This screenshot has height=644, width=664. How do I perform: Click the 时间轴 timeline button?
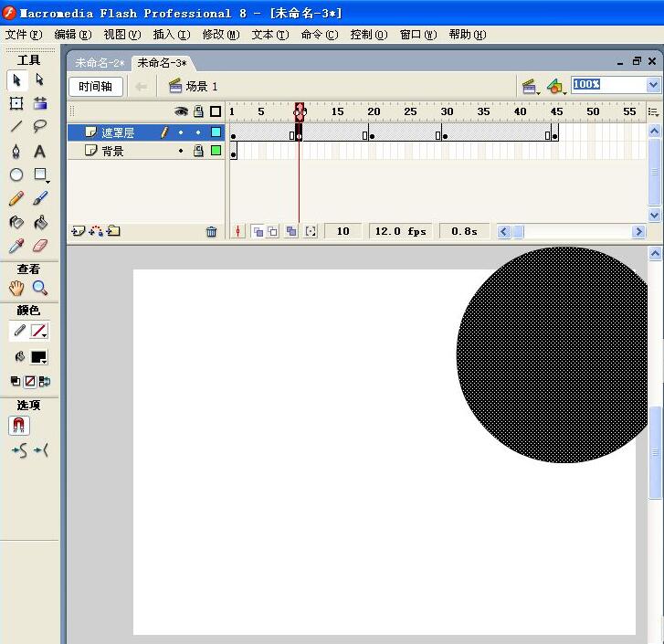click(x=96, y=87)
